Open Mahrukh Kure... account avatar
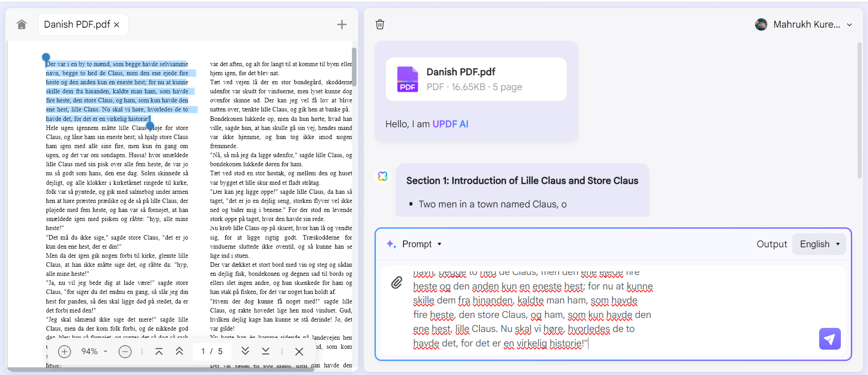868x375 pixels. click(x=761, y=24)
